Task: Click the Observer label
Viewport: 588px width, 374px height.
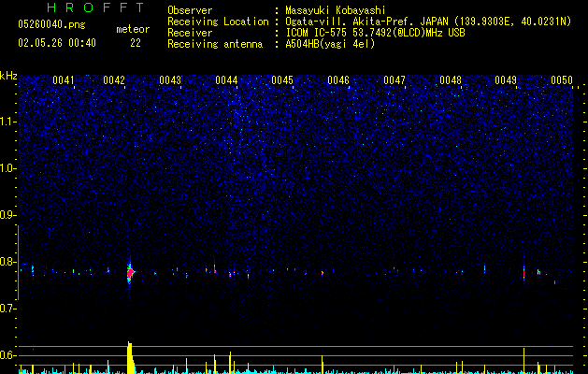Action: [x=190, y=10]
